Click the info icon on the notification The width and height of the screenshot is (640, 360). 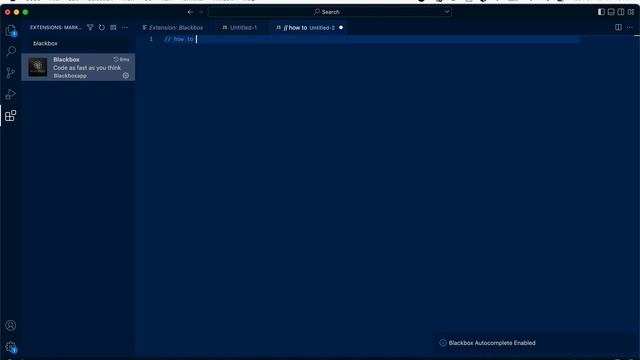(443, 343)
